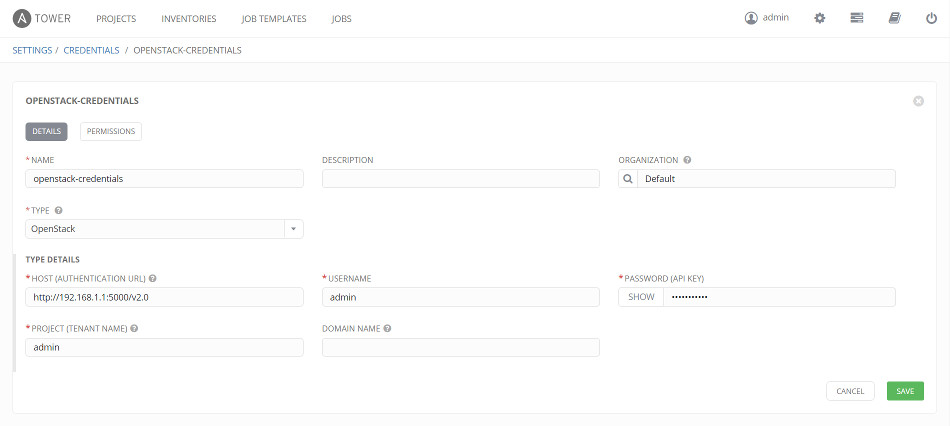Save the credential
Screen dimensions: 950x426
(x=905, y=391)
